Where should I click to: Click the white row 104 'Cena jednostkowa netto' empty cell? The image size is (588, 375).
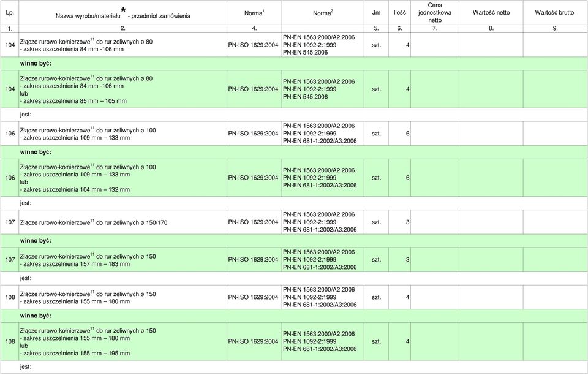click(435, 45)
